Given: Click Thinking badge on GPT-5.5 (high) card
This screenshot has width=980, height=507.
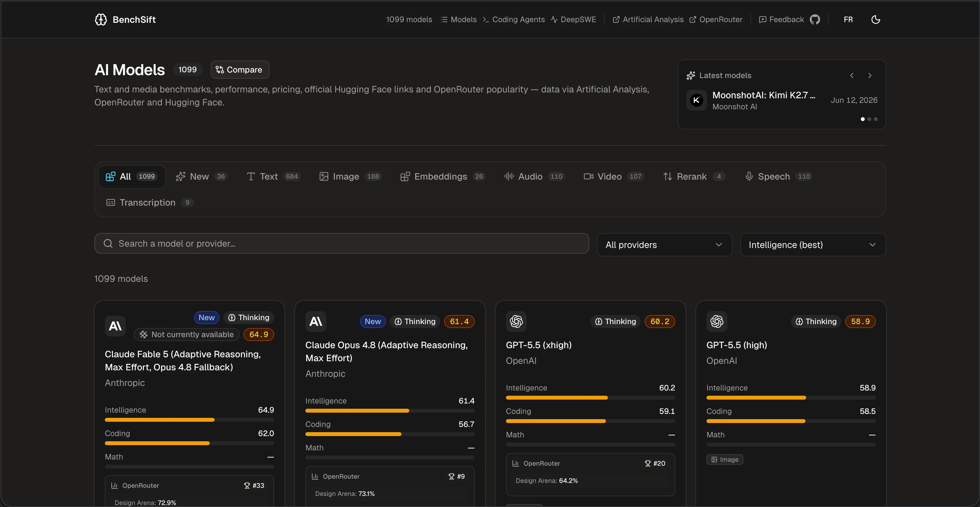Looking at the screenshot, I should coord(816,322).
